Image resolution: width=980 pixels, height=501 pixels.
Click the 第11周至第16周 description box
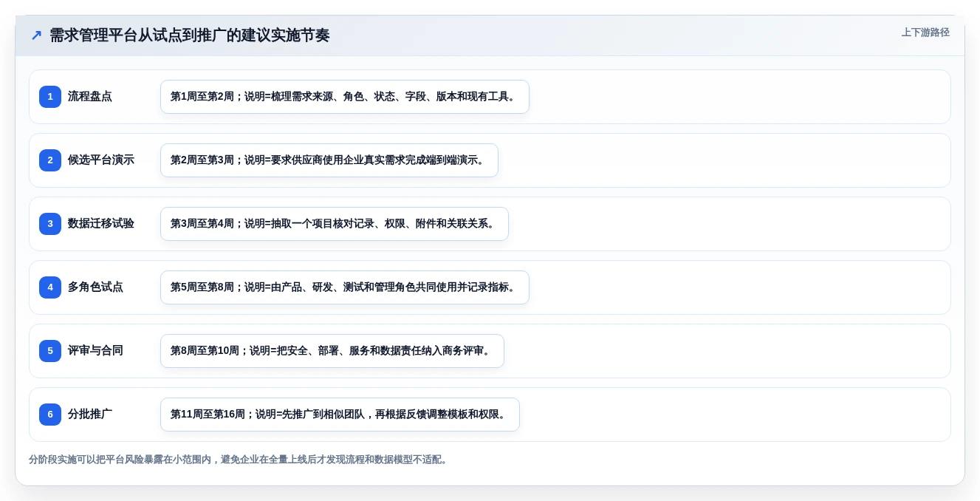pos(340,415)
